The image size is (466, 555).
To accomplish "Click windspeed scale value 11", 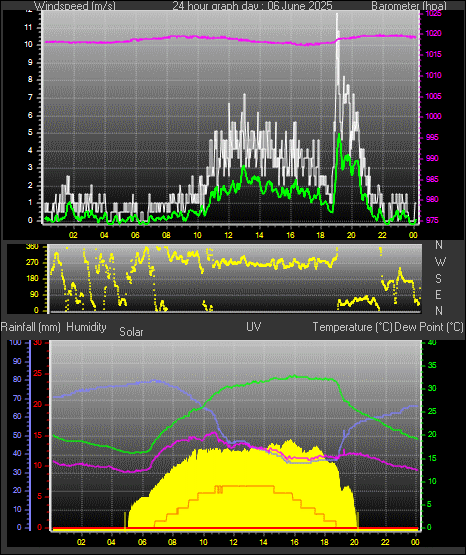I will click(x=28, y=27).
